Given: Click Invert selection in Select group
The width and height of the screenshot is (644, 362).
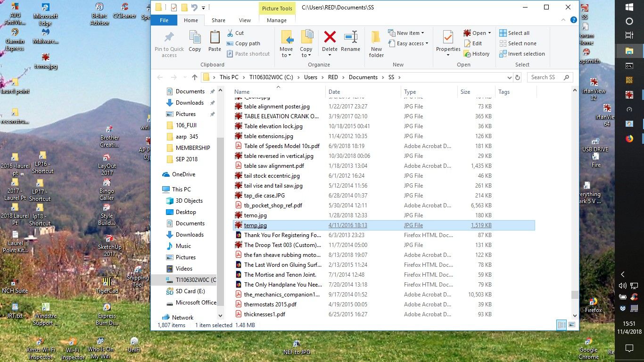Looking at the screenshot, I should tap(522, 54).
